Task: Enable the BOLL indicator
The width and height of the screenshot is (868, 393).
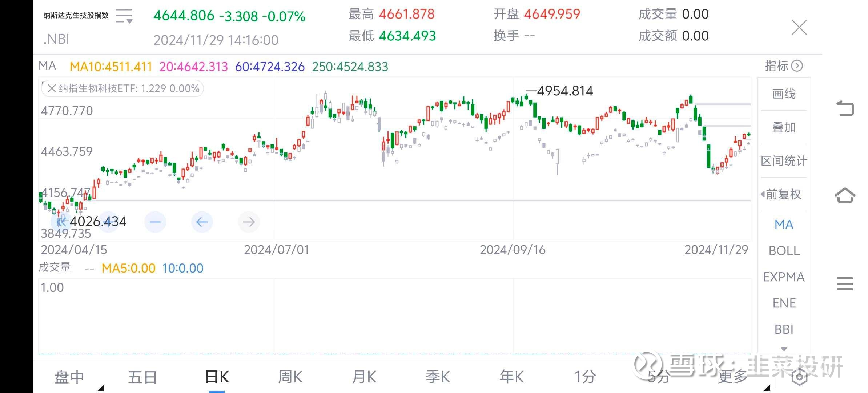Action: click(783, 251)
